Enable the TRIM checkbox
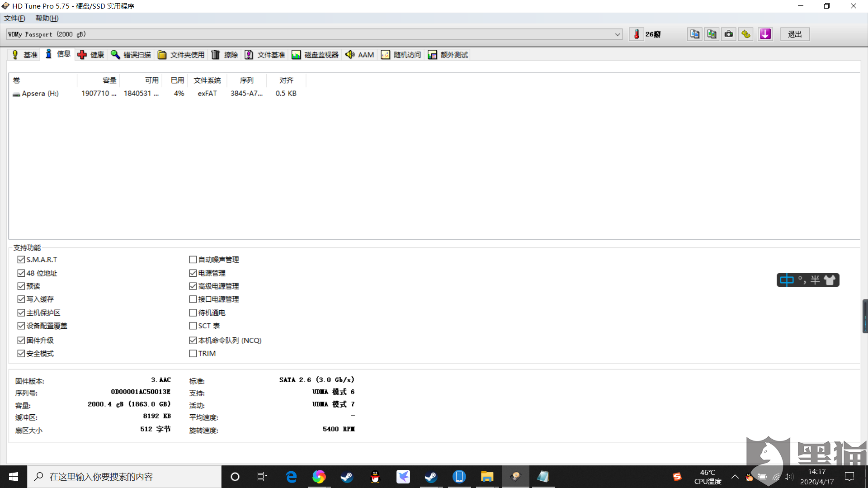 pyautogui.click(x=193, y=353)
